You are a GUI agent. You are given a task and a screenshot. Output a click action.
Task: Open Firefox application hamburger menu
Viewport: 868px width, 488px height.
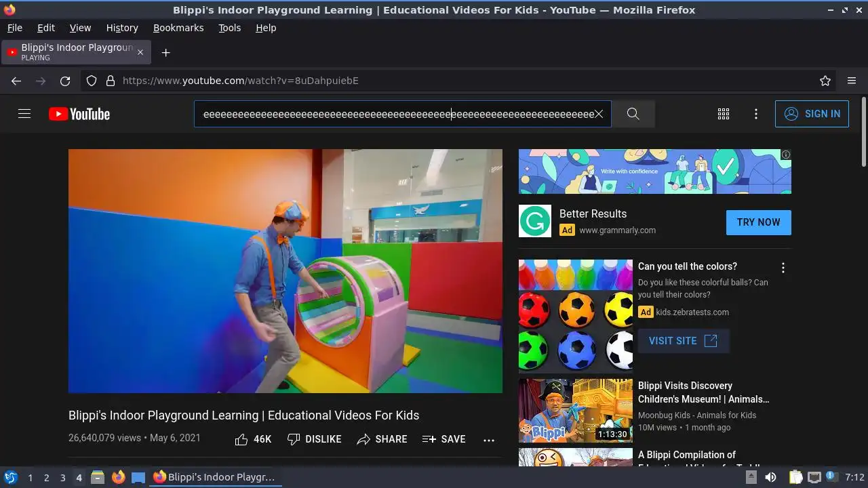852,81
